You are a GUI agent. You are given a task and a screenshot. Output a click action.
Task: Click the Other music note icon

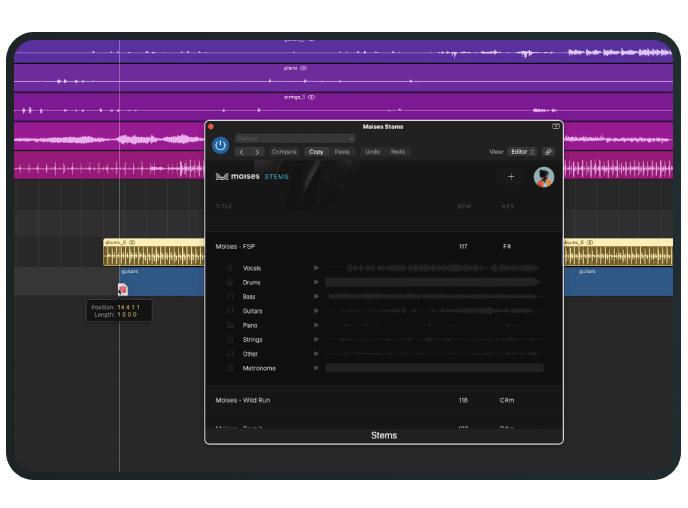coord(230,354)
